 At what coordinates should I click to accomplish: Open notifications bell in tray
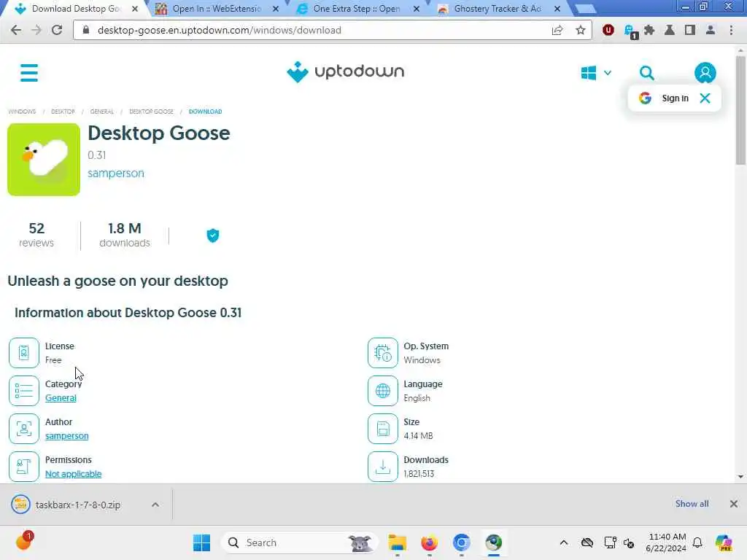click(x=697, y=542)
